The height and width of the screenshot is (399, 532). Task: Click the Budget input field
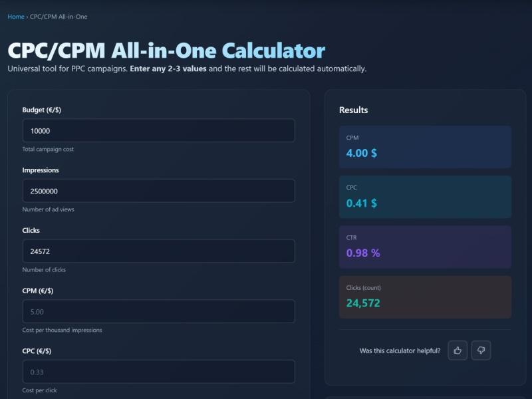tap(158, 131)
